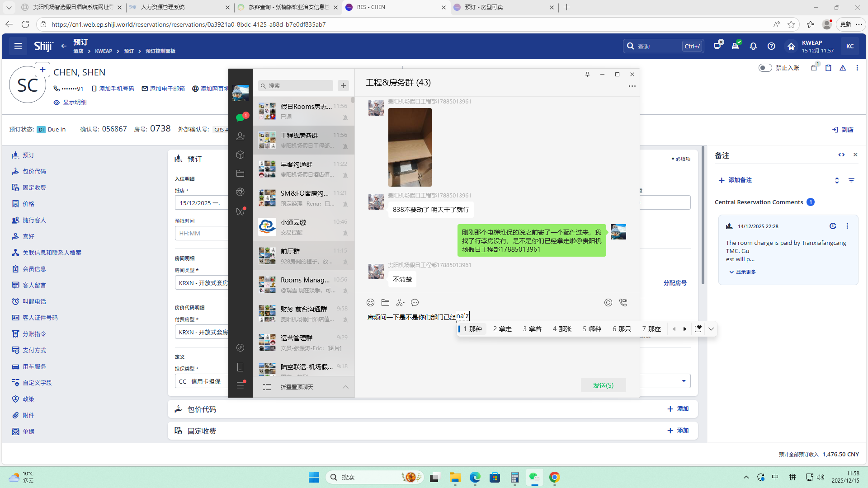The width and height of the screenshot is (868, 488).
Task: Open contacts icon in WeChat sidebar
Action: [240, 136]
